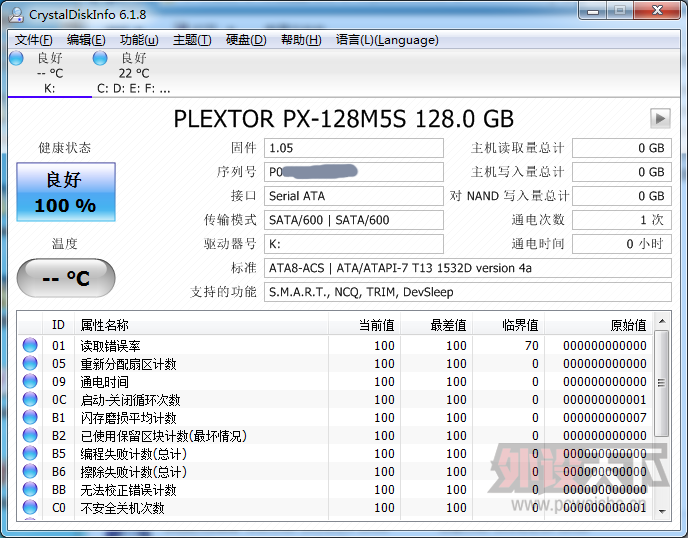Select the K: drive status tab
688x538 pixels.
[50, 73]
